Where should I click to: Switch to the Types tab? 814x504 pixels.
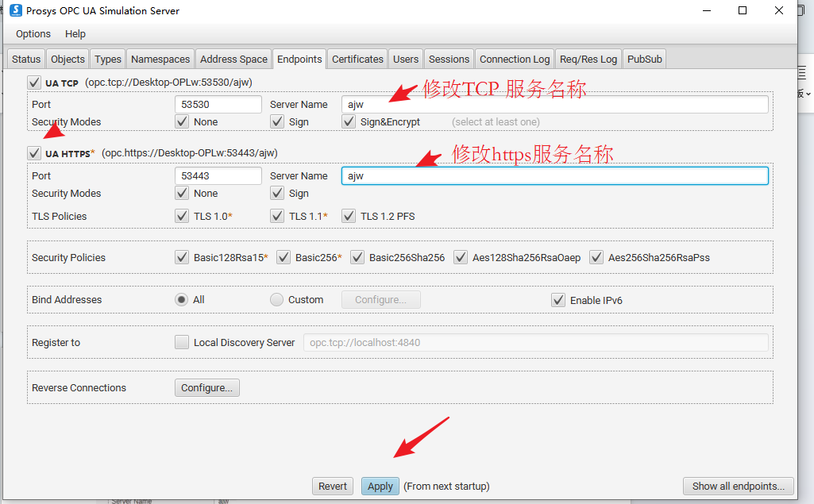[108, 60]
